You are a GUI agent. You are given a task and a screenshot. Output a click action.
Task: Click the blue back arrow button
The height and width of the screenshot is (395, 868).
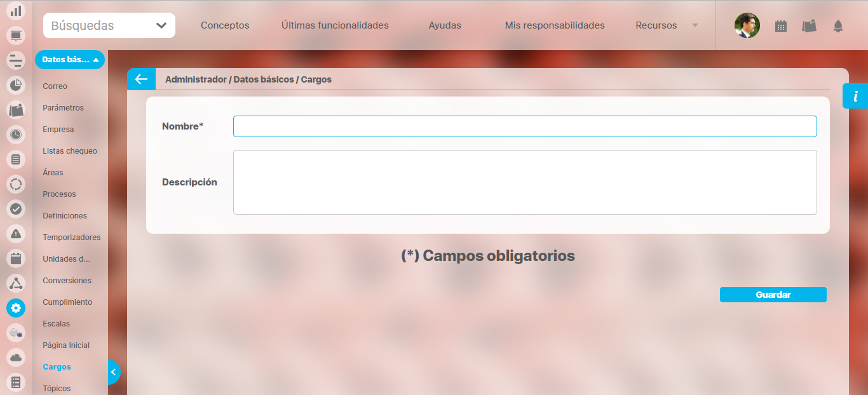[141, 79]
